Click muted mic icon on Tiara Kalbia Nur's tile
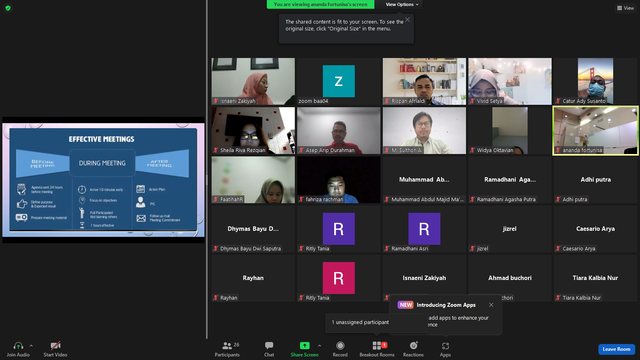The image size is (640, 360). [558, 298]
